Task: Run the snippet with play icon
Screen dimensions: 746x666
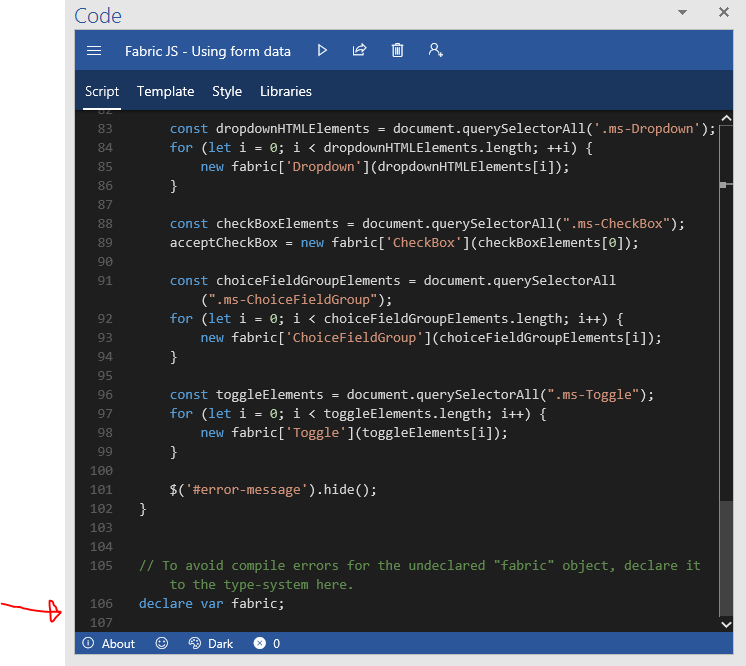Action: pyautogui.click(x=322, y=50)
